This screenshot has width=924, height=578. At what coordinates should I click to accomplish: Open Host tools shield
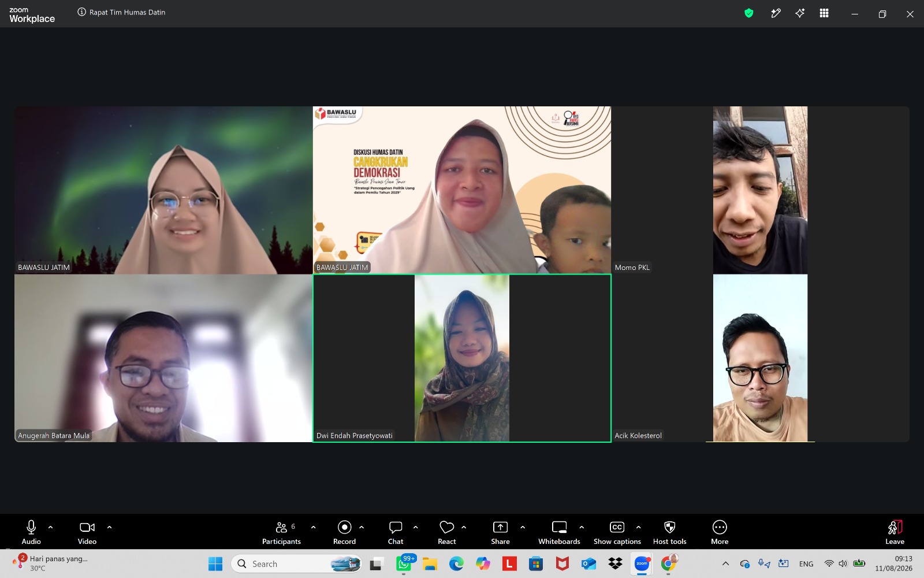[670, 532]
